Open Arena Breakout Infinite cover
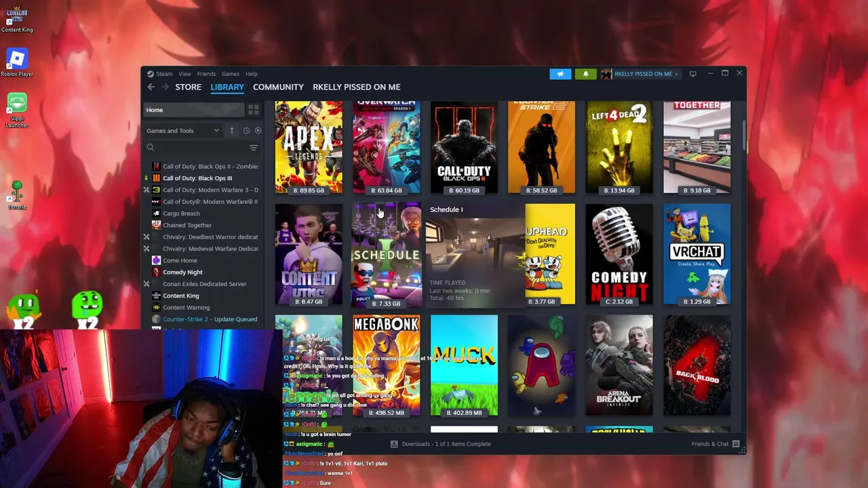The width and height of the screenshot is (868, 488). (x=619, y=365)
